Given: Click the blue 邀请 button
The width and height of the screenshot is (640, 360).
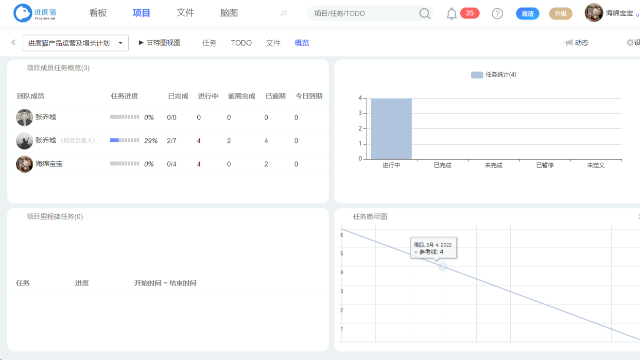Looking at the screenshot, I should 527,13.
